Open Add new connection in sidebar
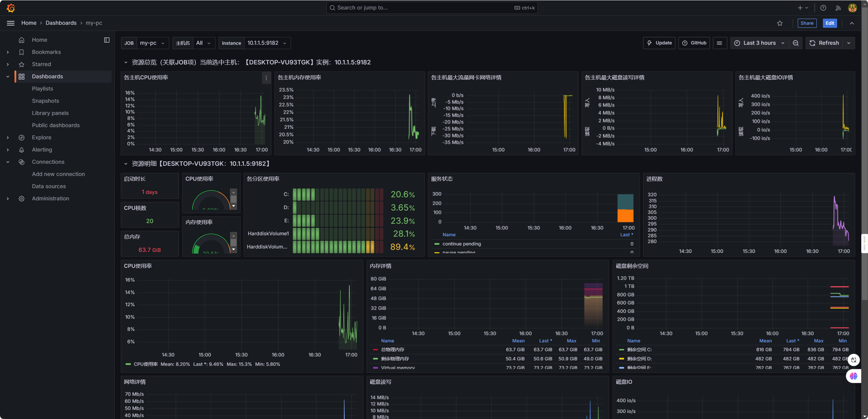The image size is (868, 419). pyautogui.click(x=58, y=174)
